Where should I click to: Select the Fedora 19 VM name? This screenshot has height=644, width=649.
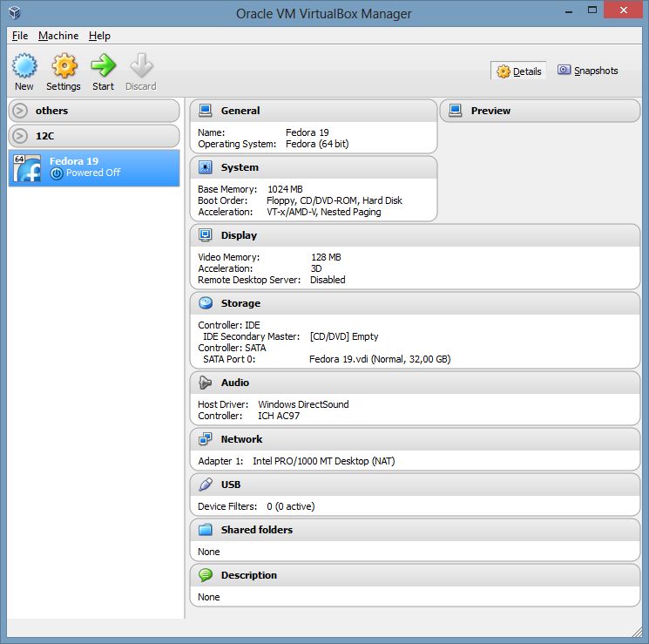(x=74, y=160)
